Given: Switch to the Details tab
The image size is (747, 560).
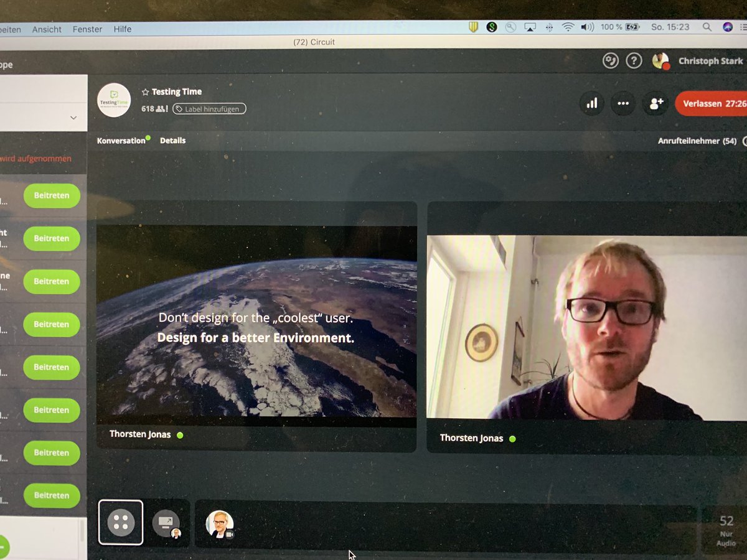Looking at the screenshot, I should (173, 141).
